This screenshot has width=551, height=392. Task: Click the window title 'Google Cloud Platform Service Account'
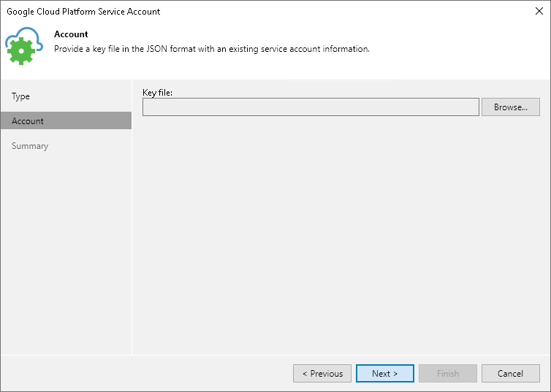83,12
